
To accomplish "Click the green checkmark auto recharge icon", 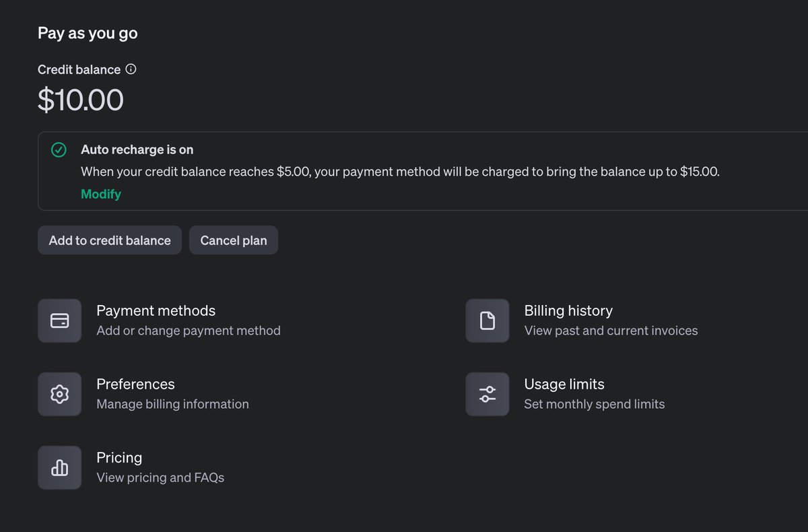I will click(59, 150).
